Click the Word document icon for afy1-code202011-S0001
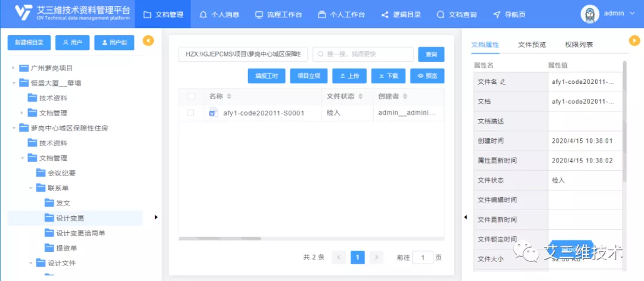 tap(213, 113)
